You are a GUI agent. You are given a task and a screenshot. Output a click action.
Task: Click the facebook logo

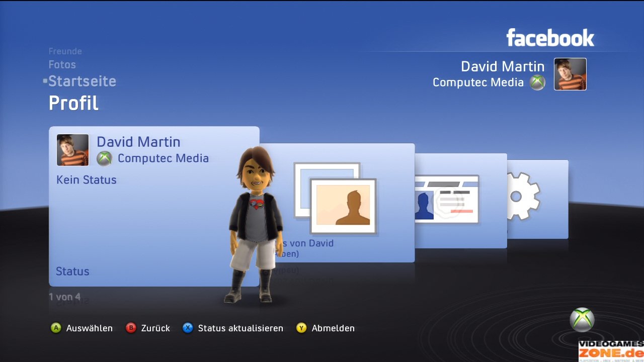(550, 38)
